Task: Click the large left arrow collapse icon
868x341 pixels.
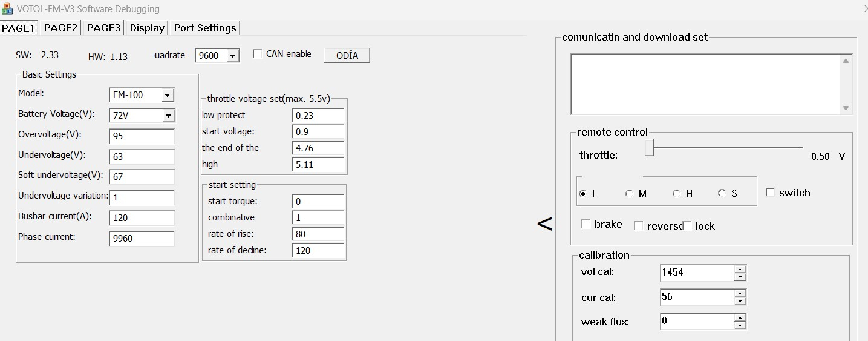Action: (x=544, y=225)
